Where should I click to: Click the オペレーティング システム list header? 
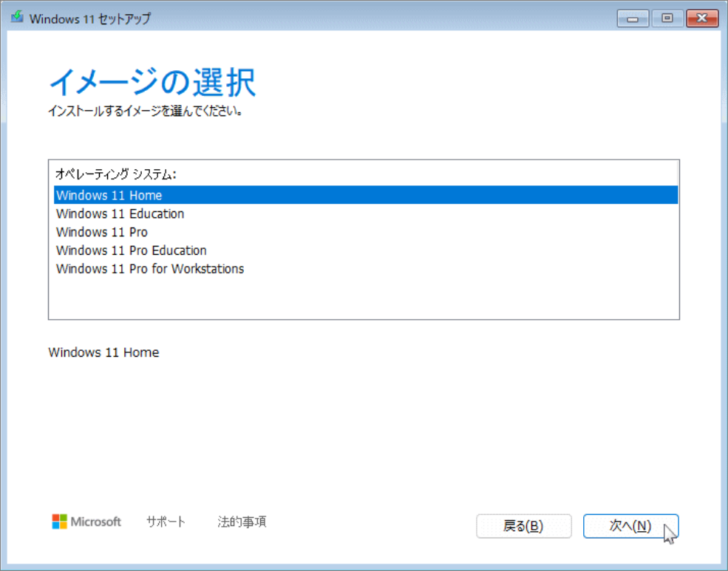(107, 177)
